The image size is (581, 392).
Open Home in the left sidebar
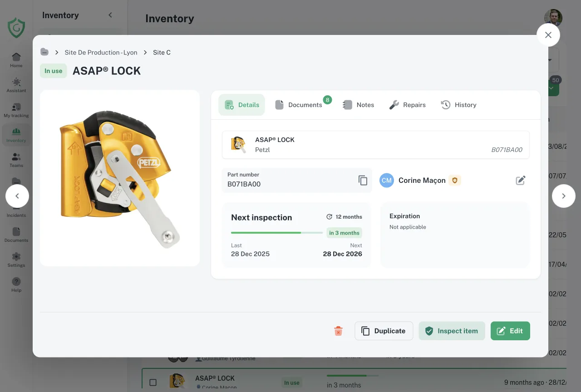[16, 60]
